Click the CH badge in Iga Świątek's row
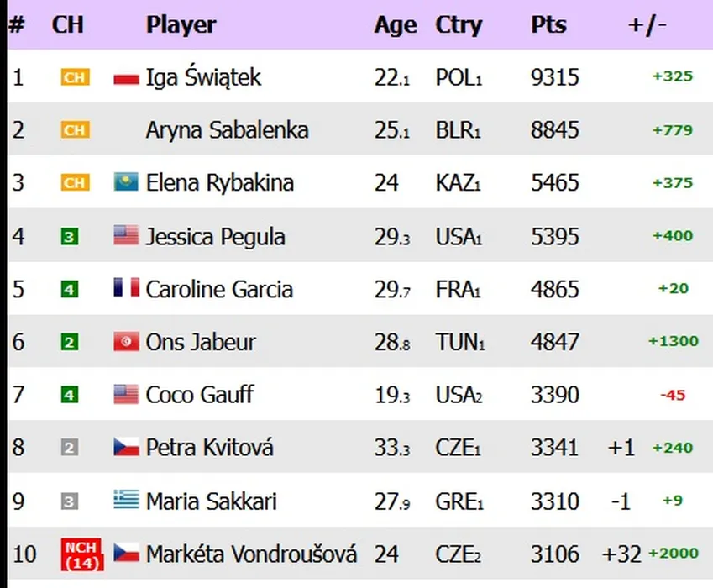Screen dimensions: 713x588 point(74,77)
